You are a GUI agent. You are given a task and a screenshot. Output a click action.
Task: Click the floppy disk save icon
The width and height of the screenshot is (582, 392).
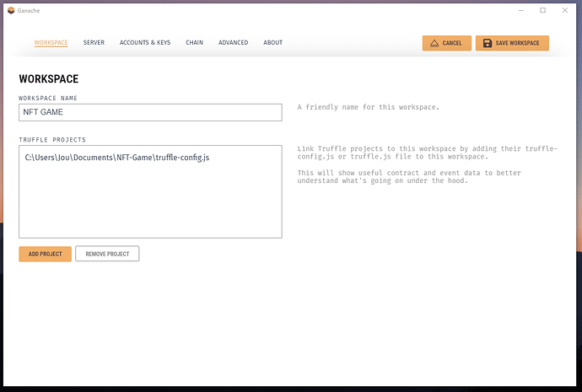[x=488, y=43]
